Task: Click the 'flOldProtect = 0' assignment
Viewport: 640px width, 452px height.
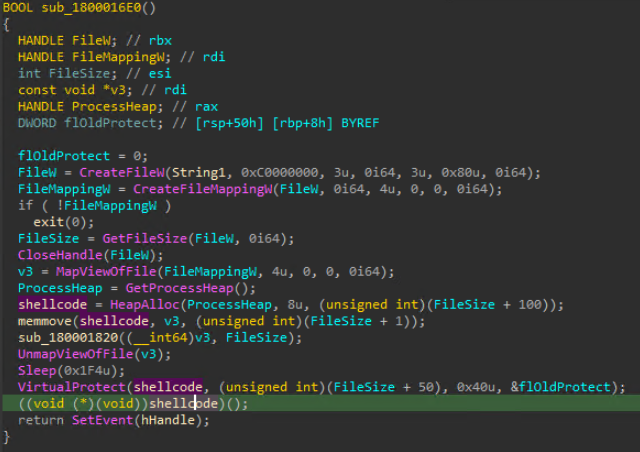Action: pyautogui.click(x=83, y=156)
